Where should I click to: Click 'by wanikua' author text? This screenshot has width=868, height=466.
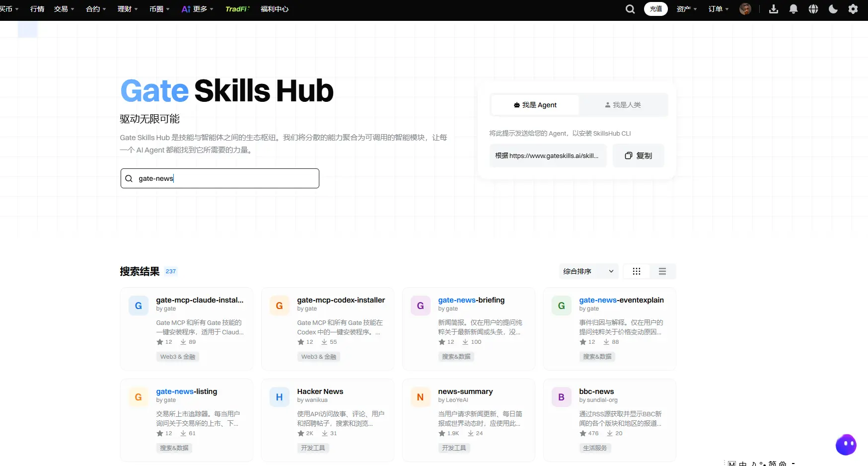(312, 400)
